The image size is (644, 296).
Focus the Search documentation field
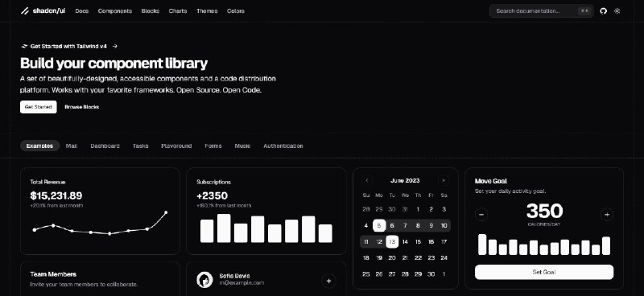tap(541, 11)
